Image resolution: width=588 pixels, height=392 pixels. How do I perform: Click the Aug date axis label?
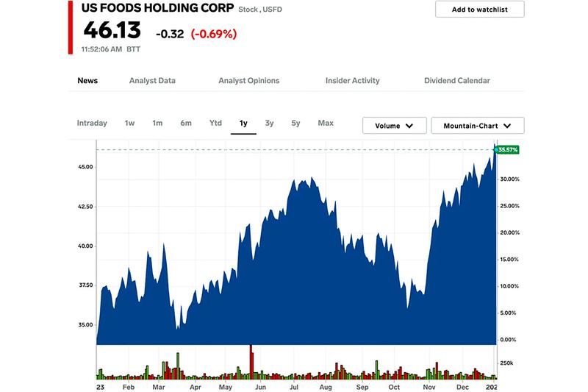pyautogui.click(x=326, y=387)
